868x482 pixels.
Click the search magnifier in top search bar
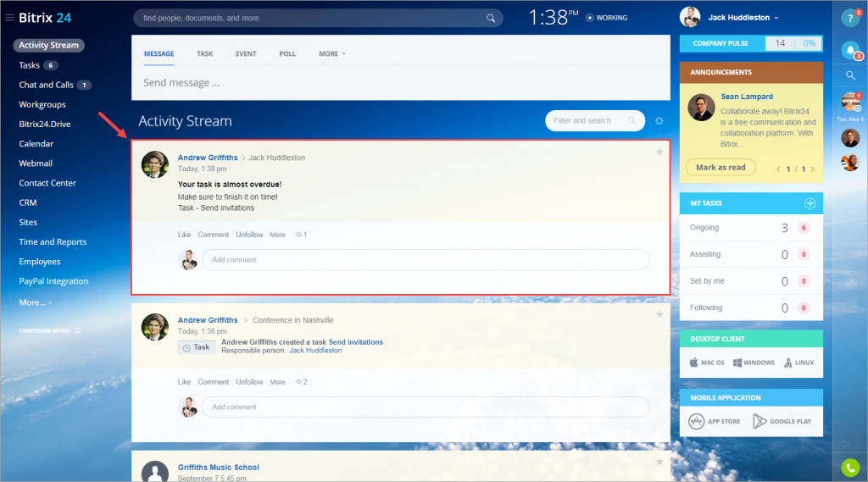coord(491,19)
